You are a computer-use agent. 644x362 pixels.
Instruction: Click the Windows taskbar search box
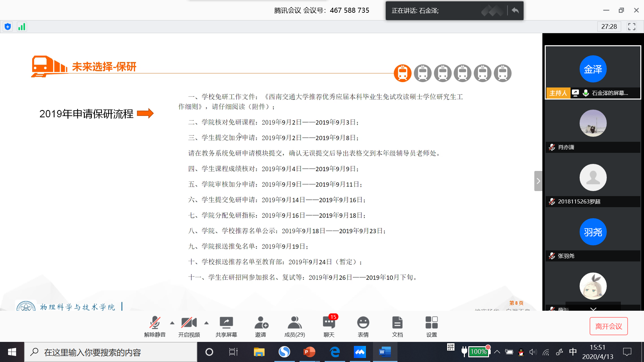click(111, 352)
